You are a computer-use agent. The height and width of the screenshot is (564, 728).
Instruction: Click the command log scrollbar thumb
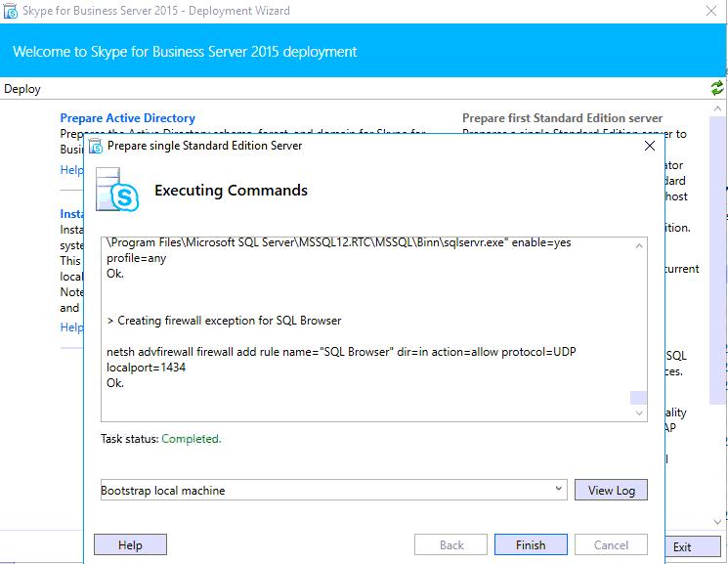638,398
